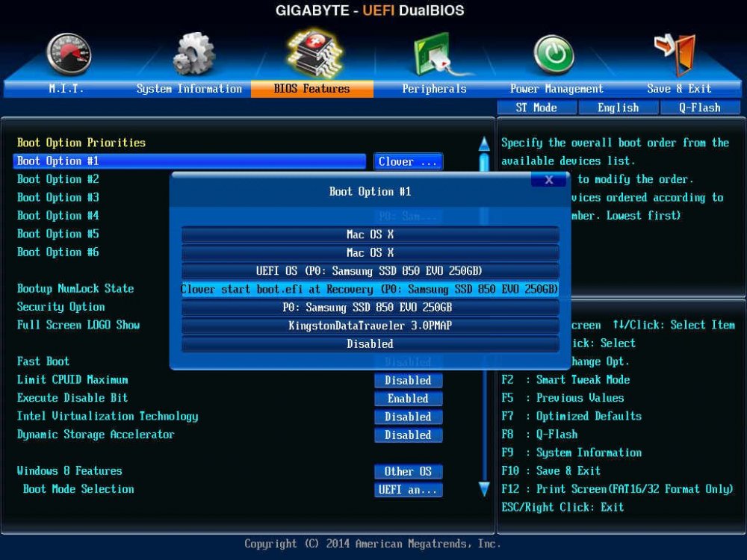The width and height of the screenshot is (747, 560).
Task: Select the Security Option setting
Action: (61, 307)
